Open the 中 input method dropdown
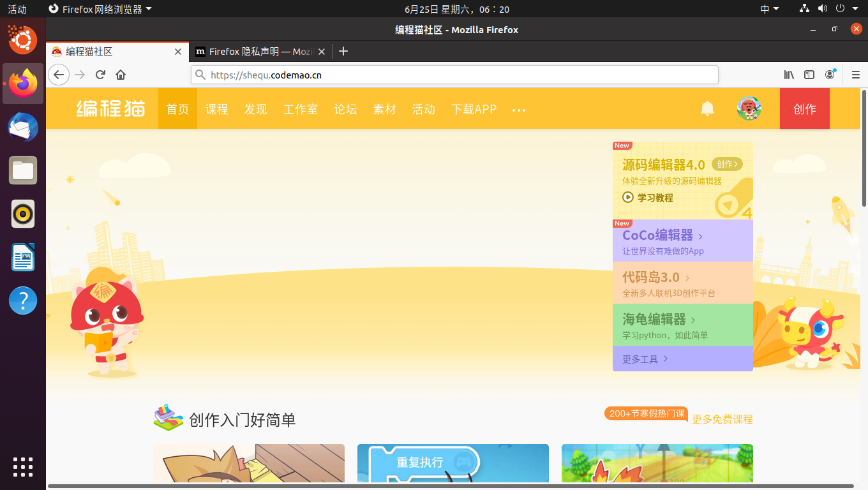This screenshot has width=868, height=490. [770, 9]
